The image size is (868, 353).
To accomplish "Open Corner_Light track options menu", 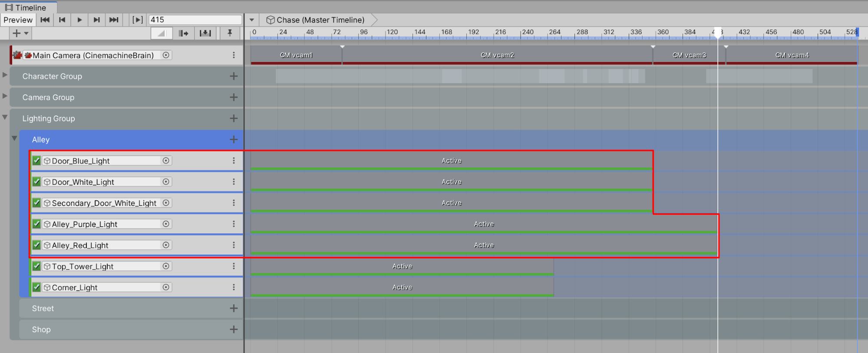I will coord(234,287).
